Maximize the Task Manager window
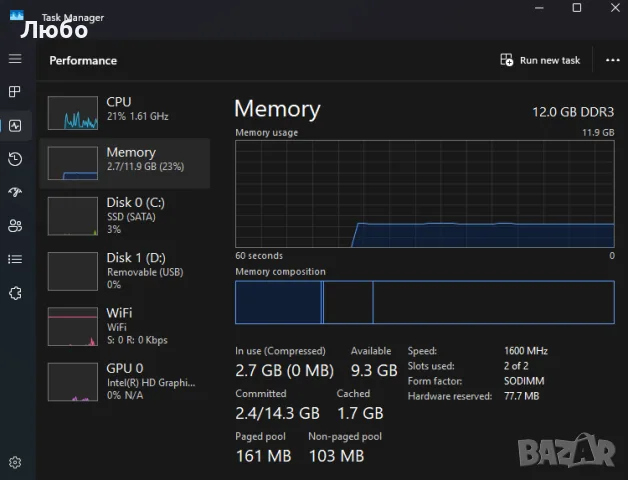 point(577,8)
